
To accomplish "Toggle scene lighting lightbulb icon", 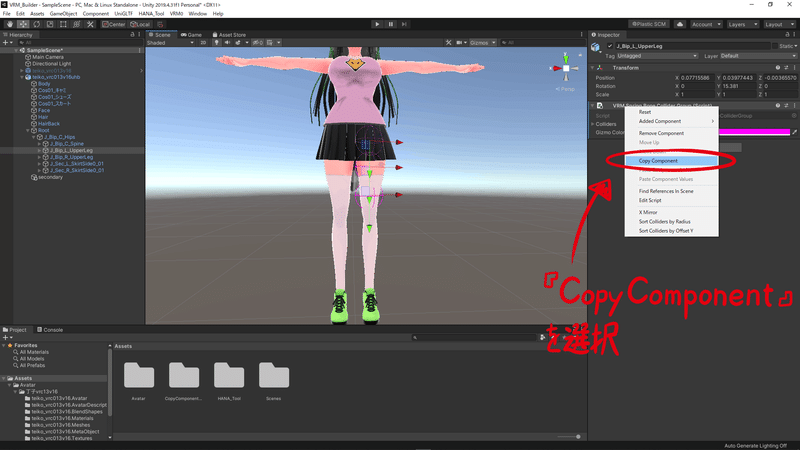I will coord(217,43).
